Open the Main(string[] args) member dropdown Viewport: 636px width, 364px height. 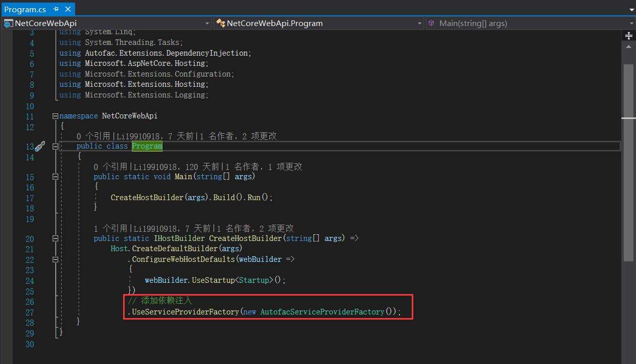[631, 23]
